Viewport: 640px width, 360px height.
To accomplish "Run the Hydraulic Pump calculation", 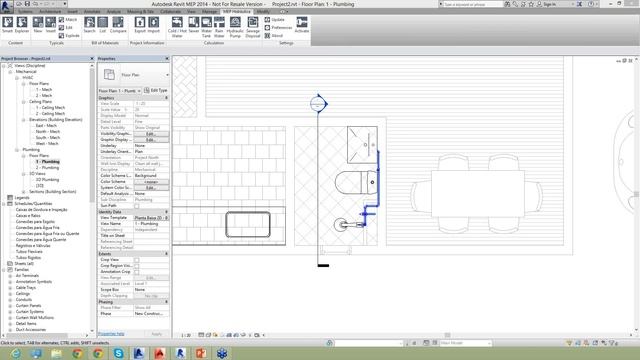I will (x=235, y=27).
